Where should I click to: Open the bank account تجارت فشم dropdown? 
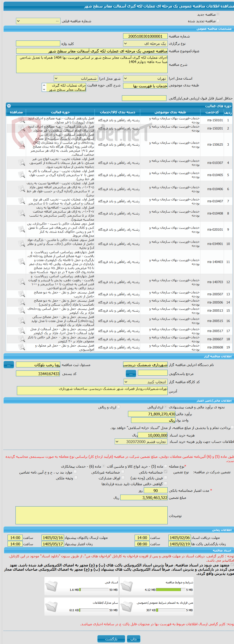pos(141,442)
